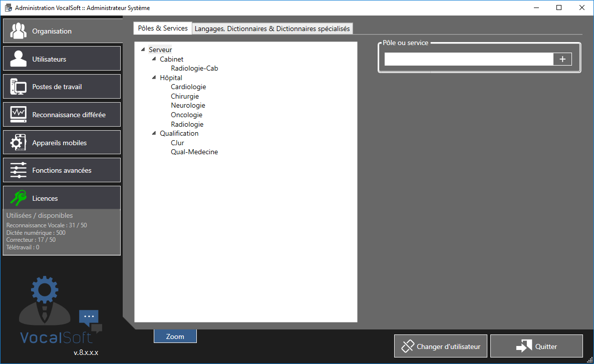This screenshot has height=364, width=594.
Task: Go to Postes de travail
Action: 62,87
